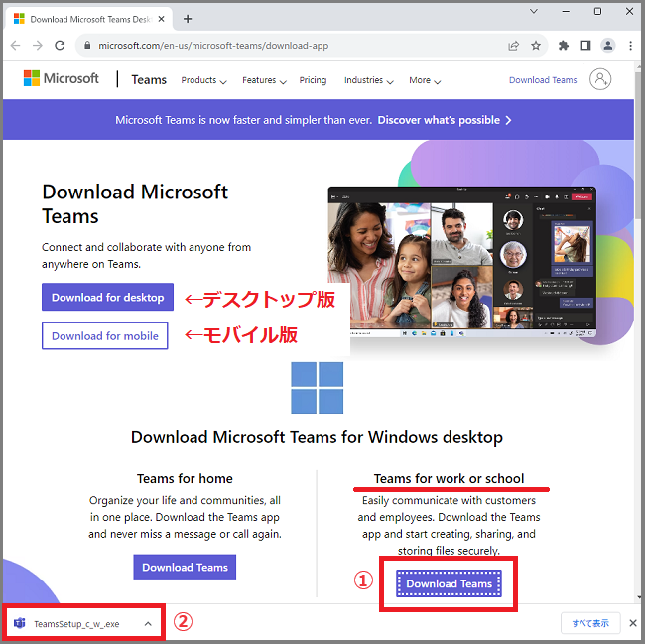The image size is (645, 644).
Task: Open the extensions puzzle icon
Action: pyautogui.click(x=564, y=46)
